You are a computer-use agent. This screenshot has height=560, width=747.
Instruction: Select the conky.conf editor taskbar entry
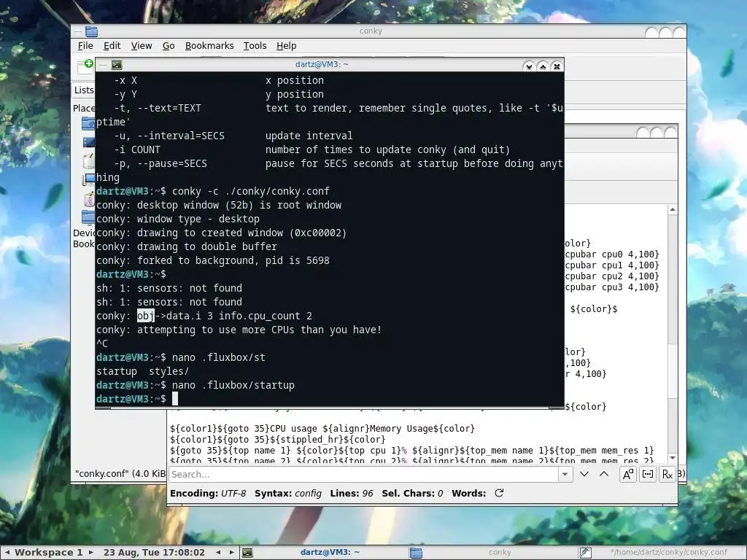661,553
